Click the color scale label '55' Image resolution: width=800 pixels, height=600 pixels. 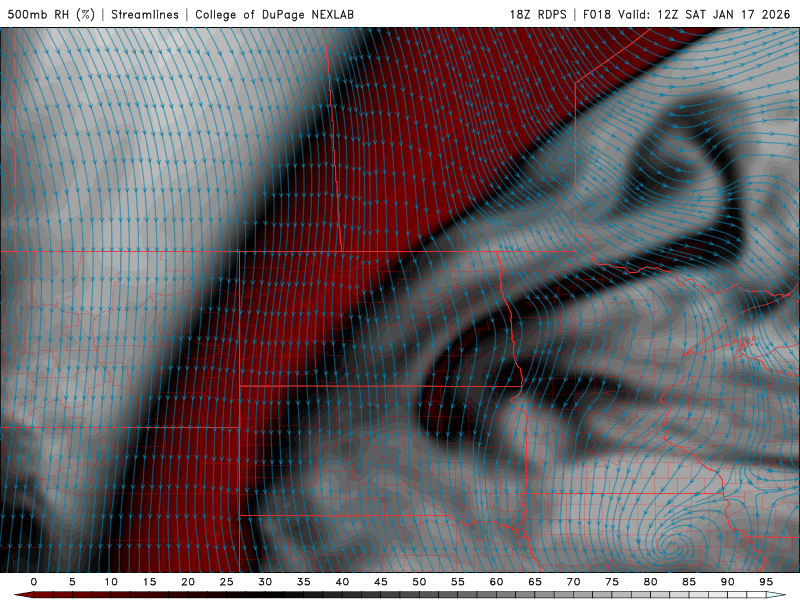pos(458,582)
